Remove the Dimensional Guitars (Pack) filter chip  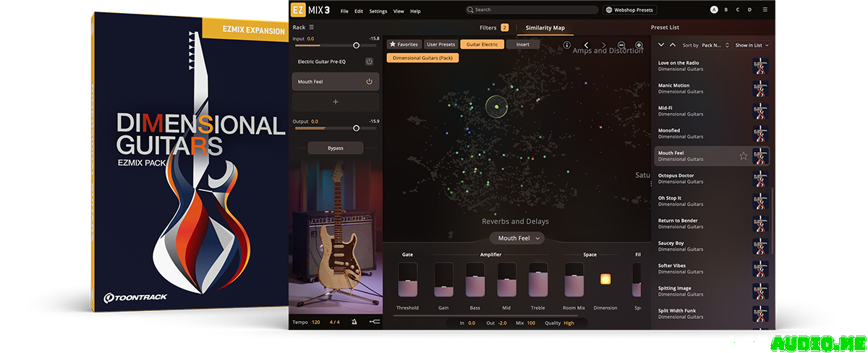pyautogui.click(x=422, y=57)
